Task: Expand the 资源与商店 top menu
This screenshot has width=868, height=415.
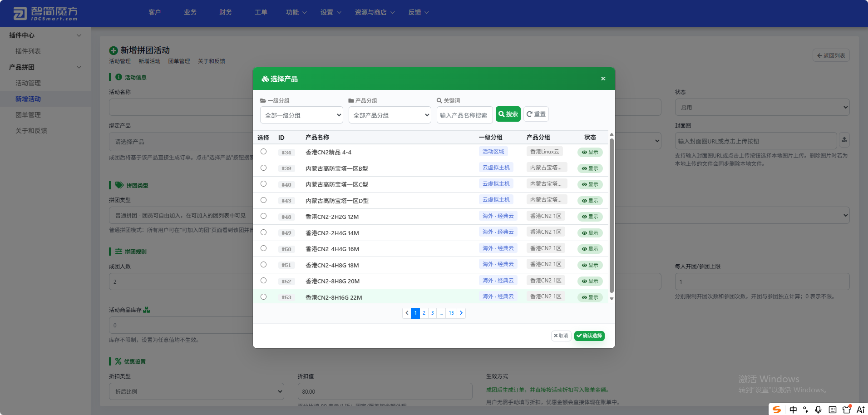Action: pos(375,12)
